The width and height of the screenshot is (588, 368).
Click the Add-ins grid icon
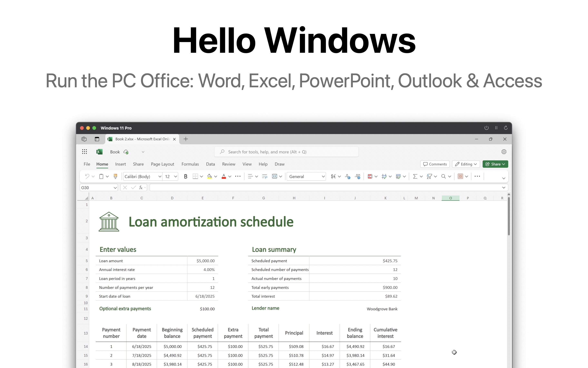tap(460, 176)
